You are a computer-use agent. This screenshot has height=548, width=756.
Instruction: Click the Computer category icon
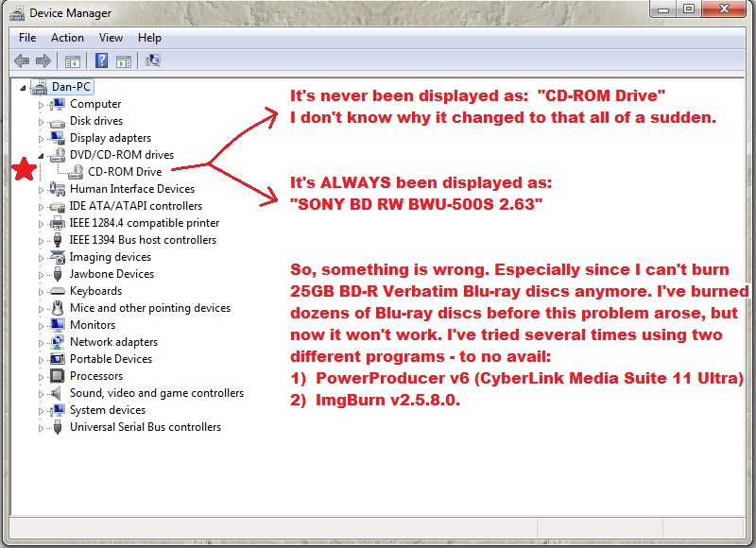[58, 104]
